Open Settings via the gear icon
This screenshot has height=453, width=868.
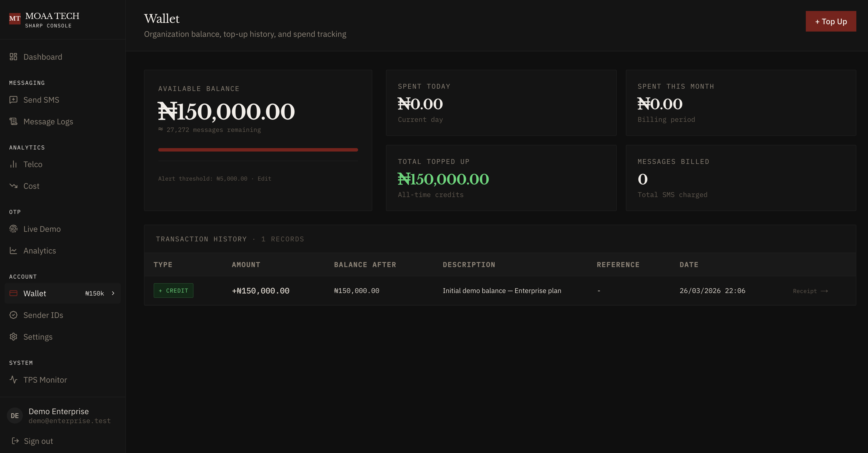point(13,336)
